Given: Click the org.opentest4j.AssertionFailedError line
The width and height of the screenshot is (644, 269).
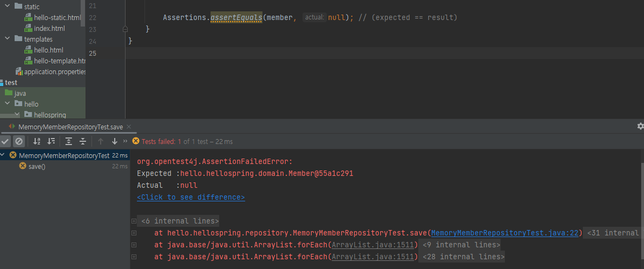Looking at the screenshot, I should coord(214,162).
